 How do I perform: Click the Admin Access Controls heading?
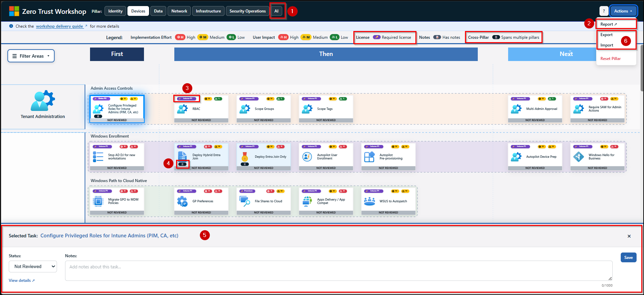click(112, 88)
